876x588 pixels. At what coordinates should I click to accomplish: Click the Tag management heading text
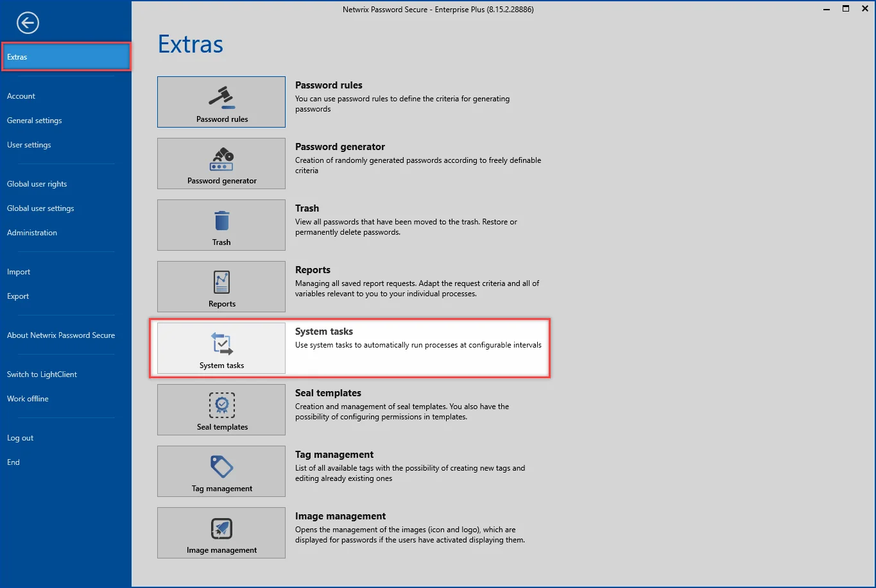[x=334, y=455]
